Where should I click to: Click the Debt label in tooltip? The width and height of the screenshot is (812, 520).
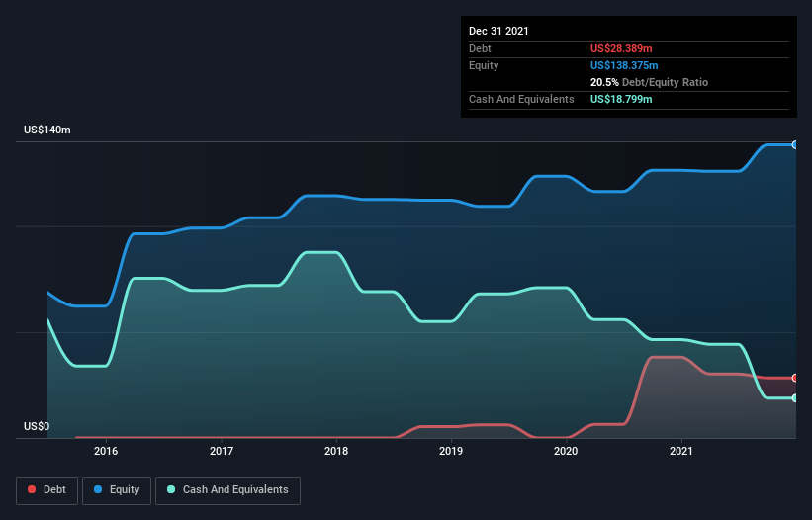click(x=480, y=48)
